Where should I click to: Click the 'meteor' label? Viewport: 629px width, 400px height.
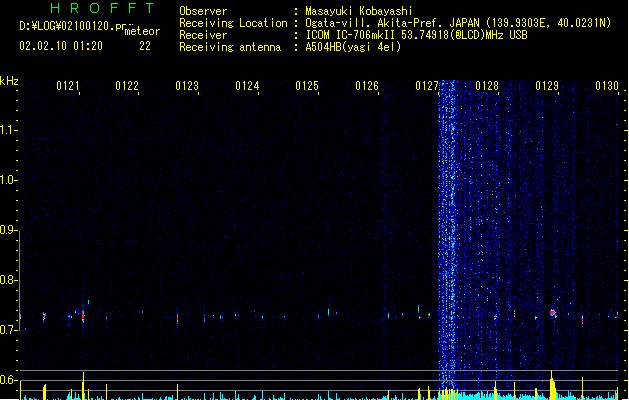click(142, 31)
